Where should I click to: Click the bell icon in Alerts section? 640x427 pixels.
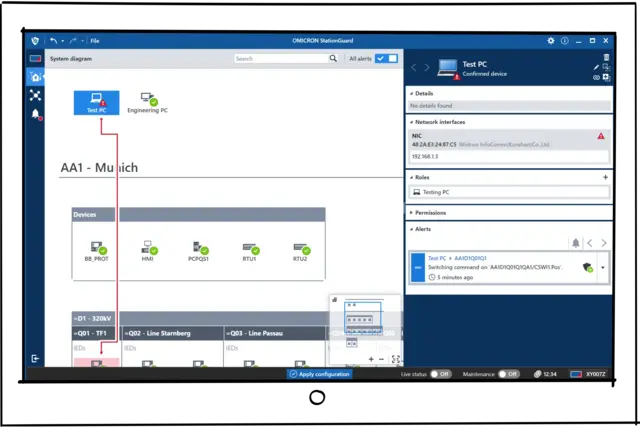click(575, 243)
